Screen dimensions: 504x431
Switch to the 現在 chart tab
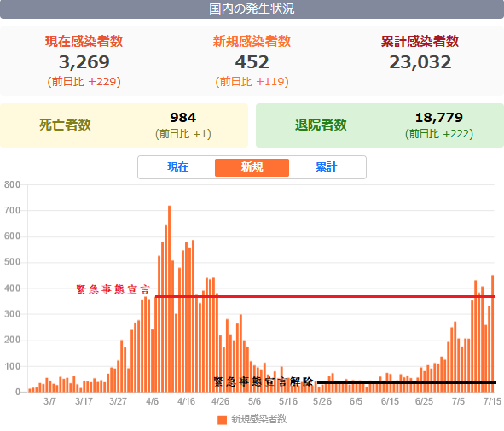pyautogui.click(x=177, y=167)
